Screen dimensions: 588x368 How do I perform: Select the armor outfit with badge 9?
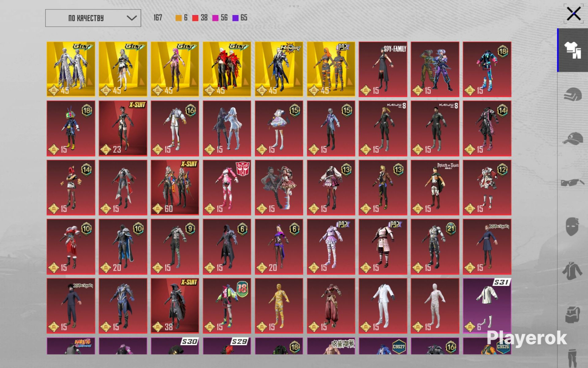coord(175,247)
